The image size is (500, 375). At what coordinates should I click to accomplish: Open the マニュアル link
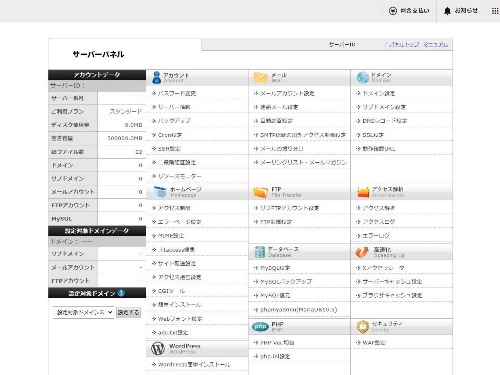(436, 44)
